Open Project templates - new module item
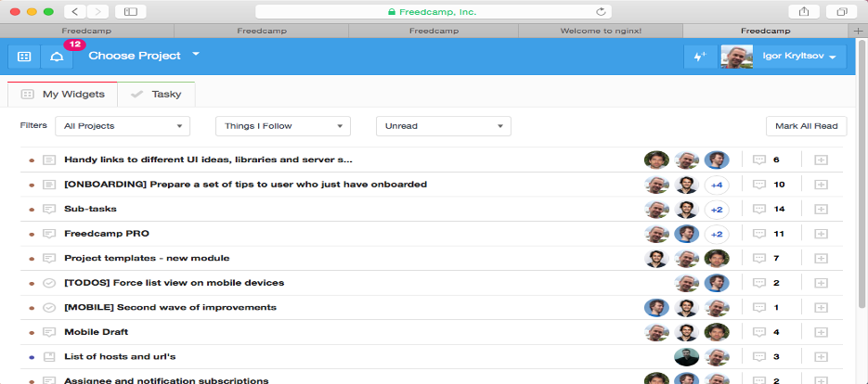Screen dimensions: 868x384 click(x=147, y=259)
